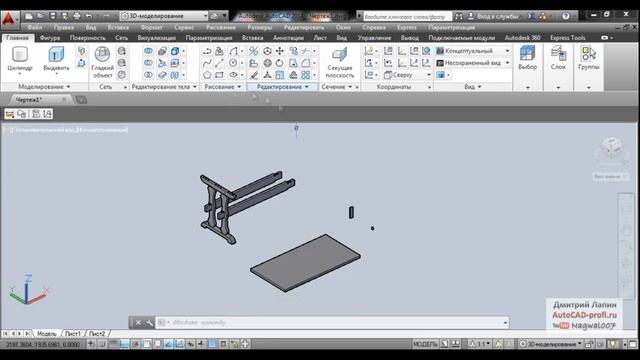The width and height of the screenshot is (640, 360).
Task: Click the 3D-моделирование workspace button in status bar
Action: click(x=551, y=344)
